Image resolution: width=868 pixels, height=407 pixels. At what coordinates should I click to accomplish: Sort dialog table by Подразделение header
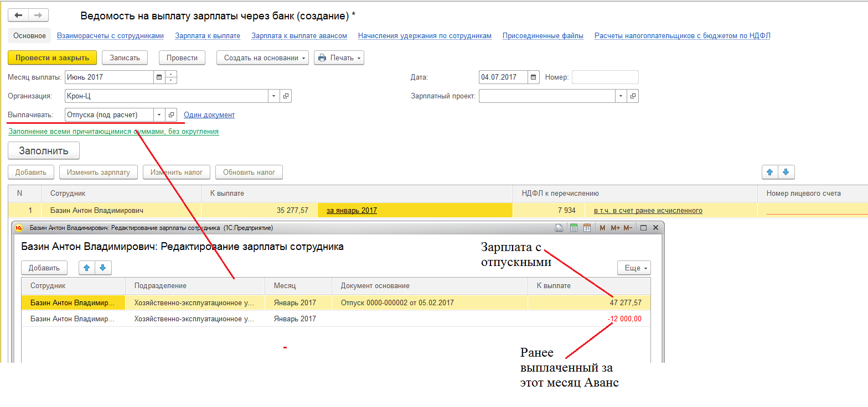[x=195, y=286]
